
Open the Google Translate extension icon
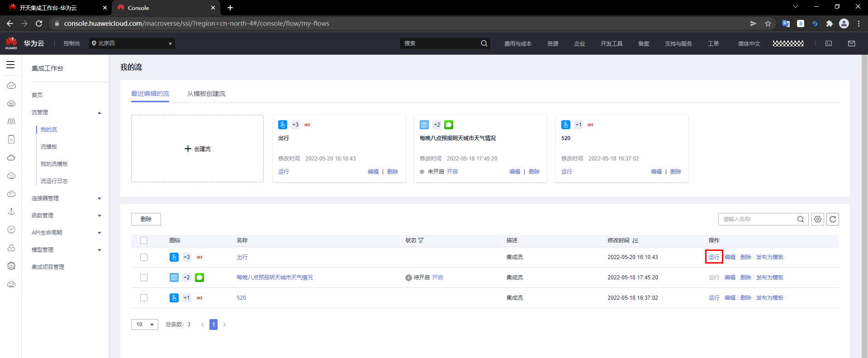(786, 24)
